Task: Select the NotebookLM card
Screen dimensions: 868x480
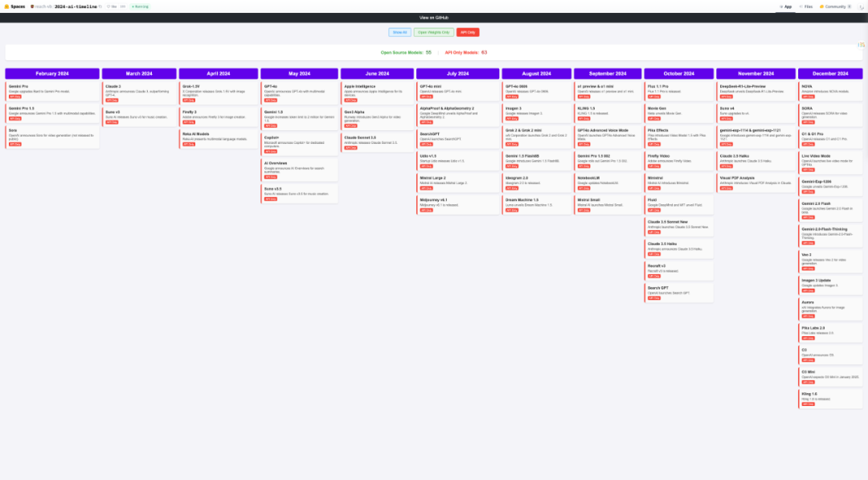Action: [608, 183]
